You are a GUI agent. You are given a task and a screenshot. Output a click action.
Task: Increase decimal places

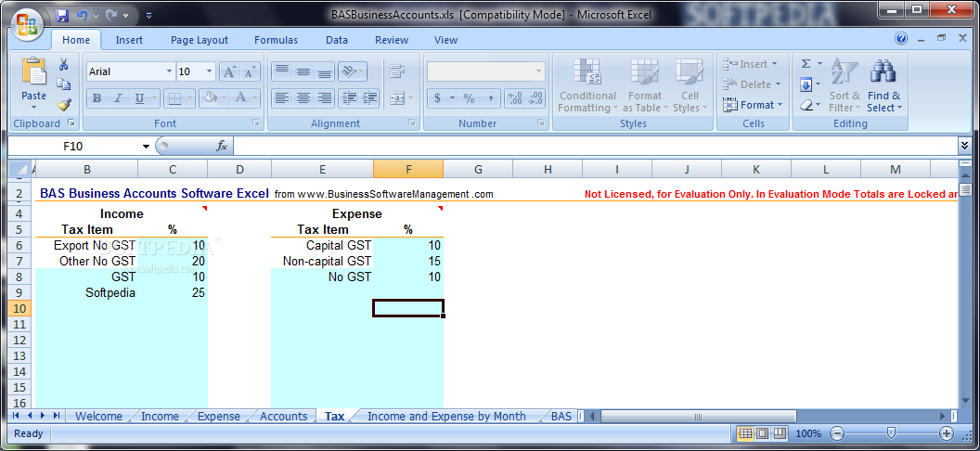516,98
